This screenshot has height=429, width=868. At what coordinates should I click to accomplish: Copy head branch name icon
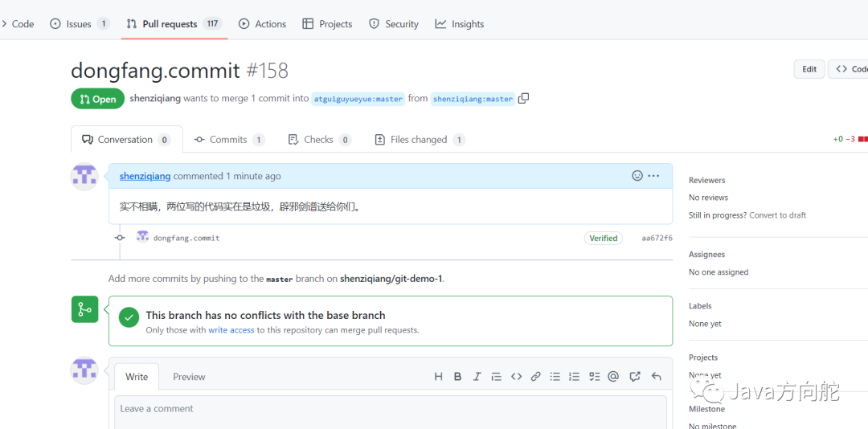(524, 99)
